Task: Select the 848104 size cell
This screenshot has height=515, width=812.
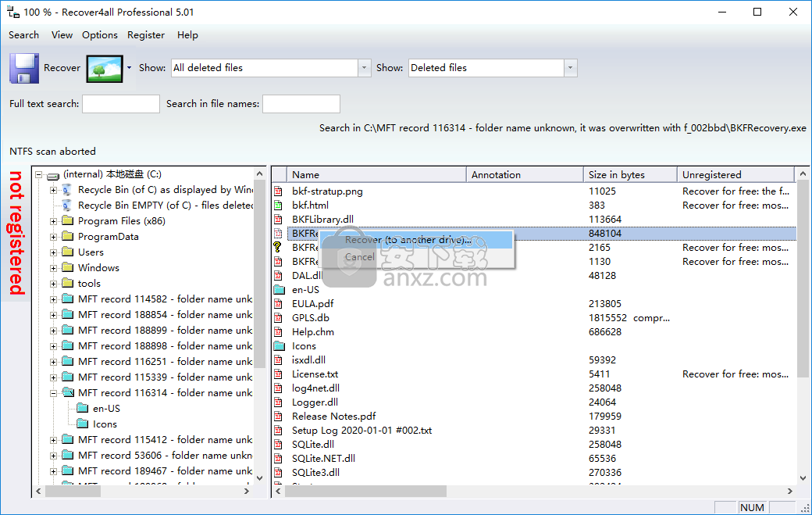Action: pyautogui.click(x=604, y=233)
